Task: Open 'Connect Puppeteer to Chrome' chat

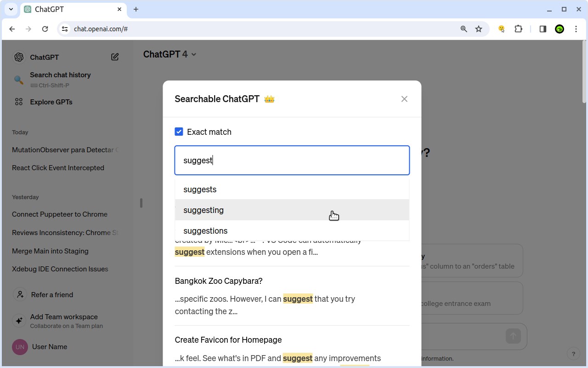Action: [60, 214]
